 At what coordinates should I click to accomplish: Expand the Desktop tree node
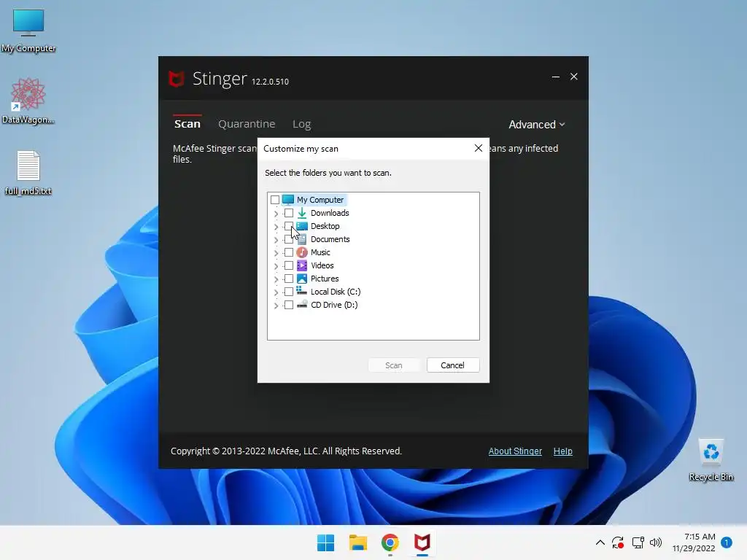(x=276, y=227)
